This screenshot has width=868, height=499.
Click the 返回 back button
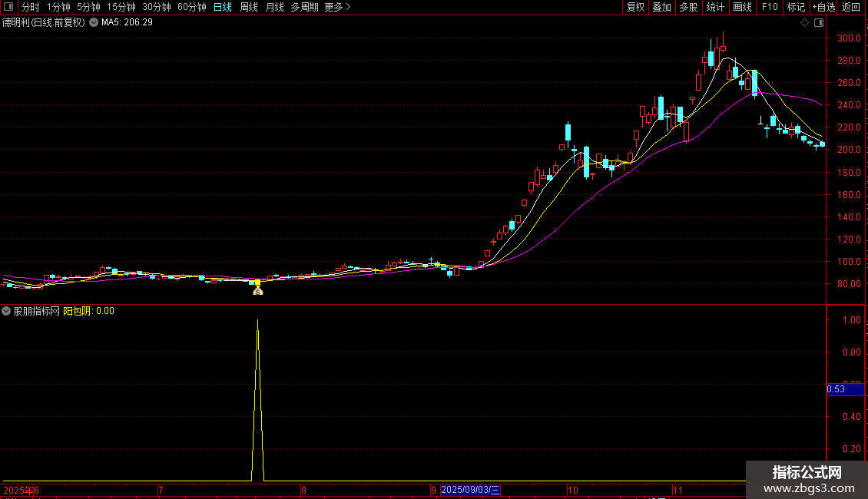pyautogui.click(x=851, y=7)
